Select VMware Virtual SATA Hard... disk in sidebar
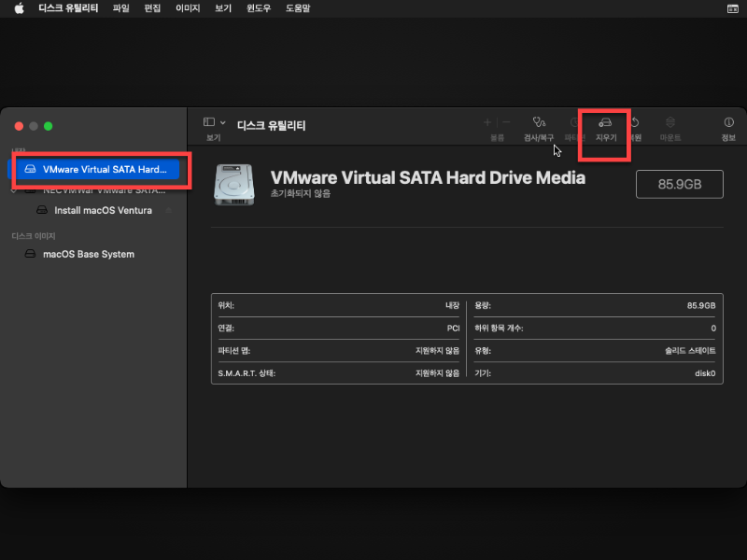 coord(95,169)
